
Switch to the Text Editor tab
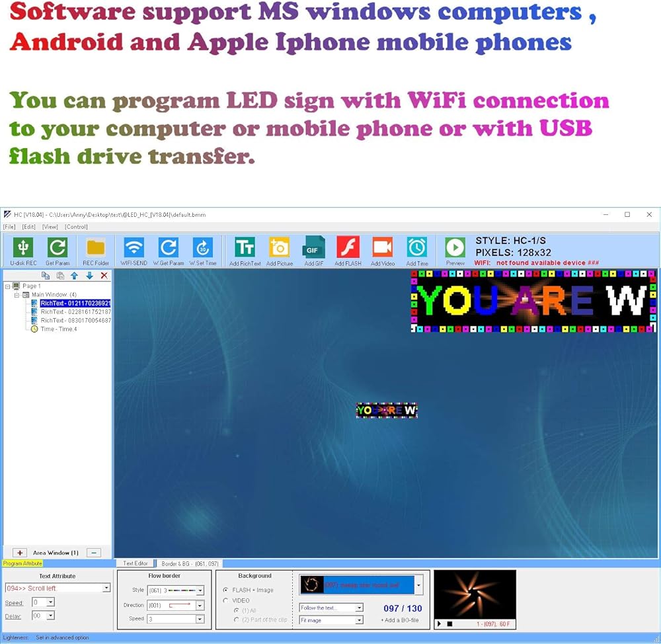[136, 563]
